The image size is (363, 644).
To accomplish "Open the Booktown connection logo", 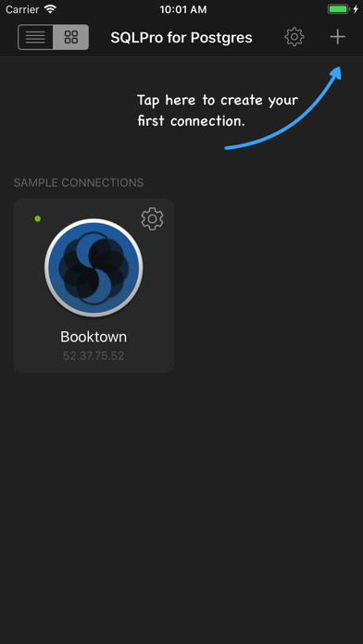I will pyautogui.click(x=94, y=267).
